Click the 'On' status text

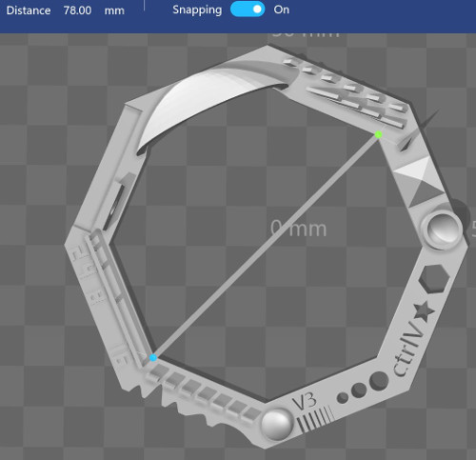282,10
